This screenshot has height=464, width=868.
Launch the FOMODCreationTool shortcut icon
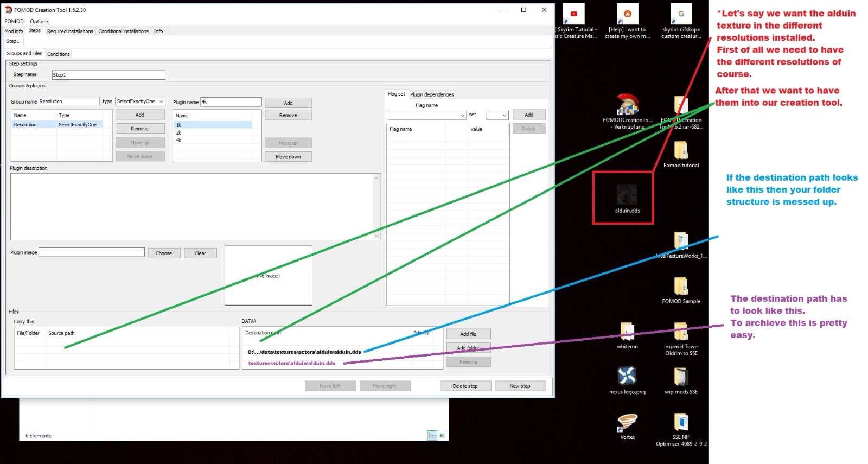627,105
